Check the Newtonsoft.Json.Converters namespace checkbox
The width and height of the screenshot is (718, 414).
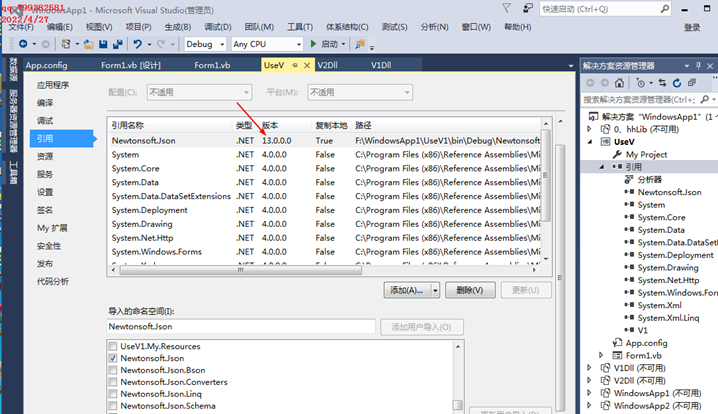(113, 382)
